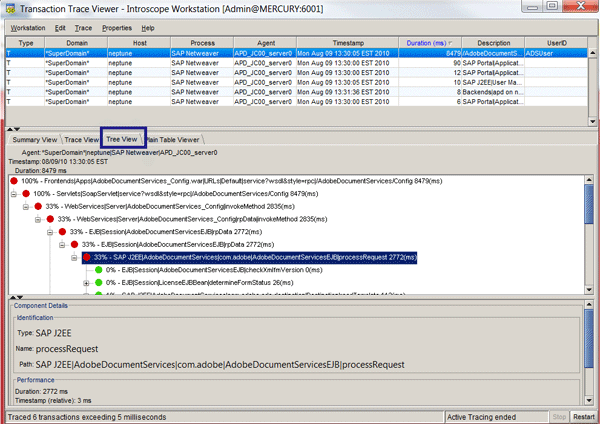600x424 pixels.
Task: Collapse the Servlets SoapServlet tree node
Action: point(13,193)
